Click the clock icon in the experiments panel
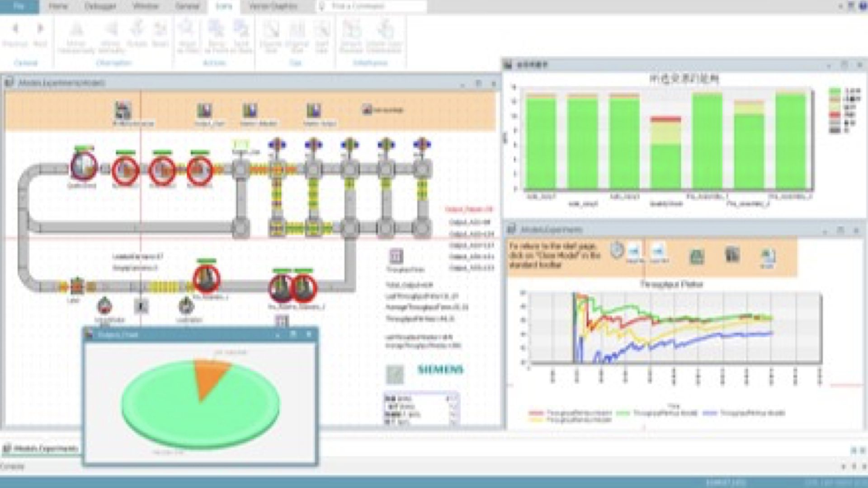This screenshot has width=868, height=488. (x=617, y=250)
